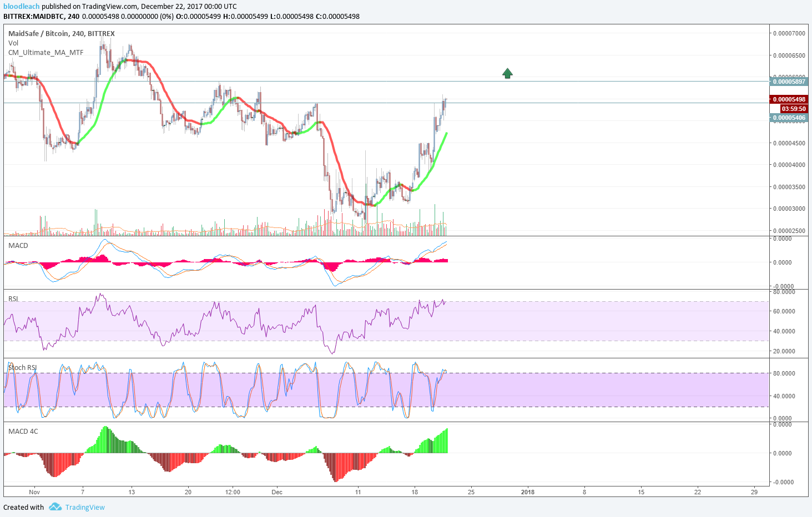812x517 pixels.
Task: Click the TradingView cloud logo icon
Action: 55,507
